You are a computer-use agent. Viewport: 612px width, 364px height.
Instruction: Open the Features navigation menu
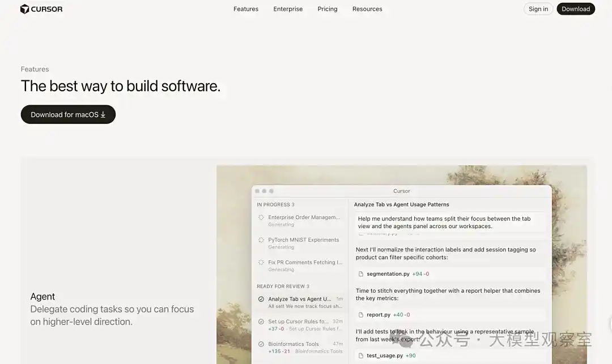[245, 9]
